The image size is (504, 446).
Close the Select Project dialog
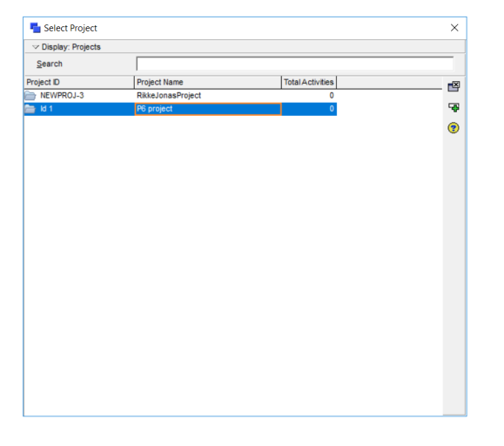tap(454, 28)
